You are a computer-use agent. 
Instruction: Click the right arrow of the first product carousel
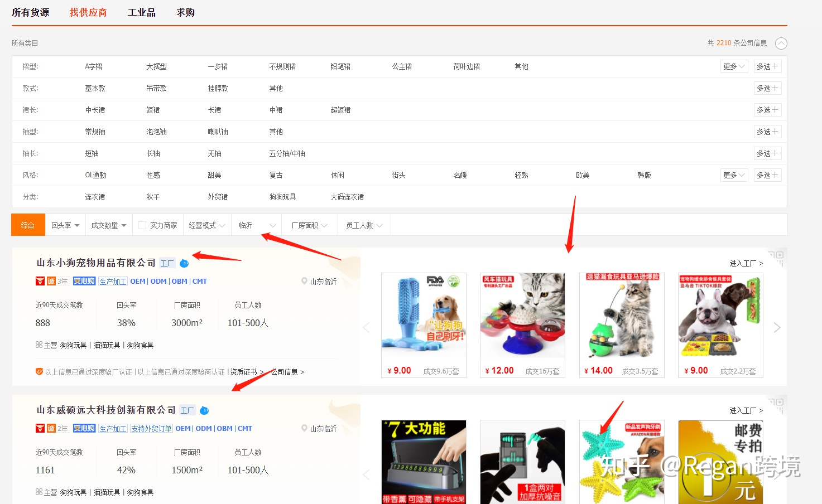(777, 327)
